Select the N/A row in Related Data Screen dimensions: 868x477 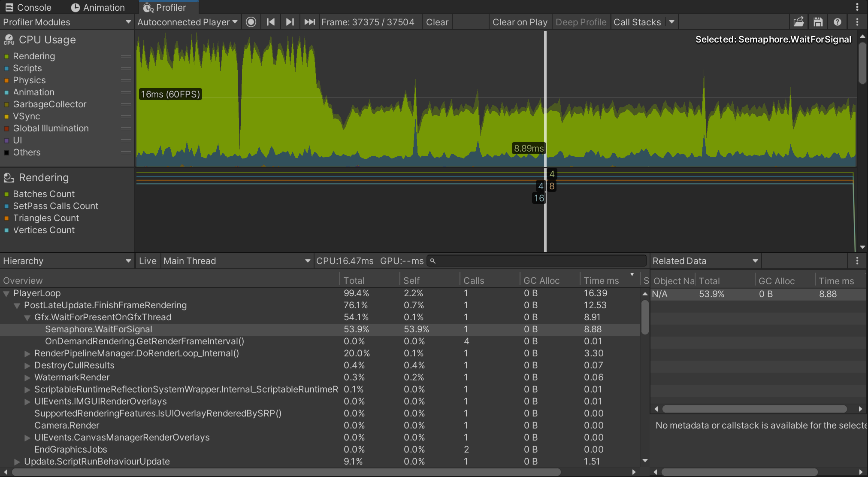click(x=758, y=294)
